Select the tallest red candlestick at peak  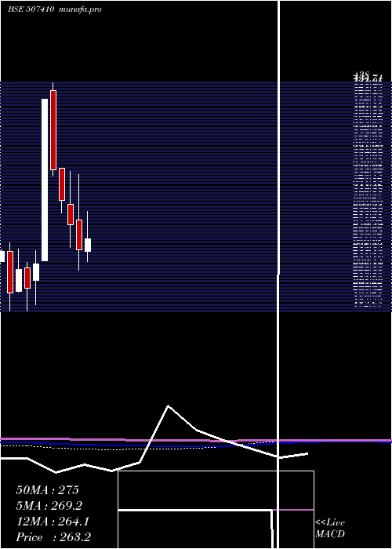coord(53,130)
